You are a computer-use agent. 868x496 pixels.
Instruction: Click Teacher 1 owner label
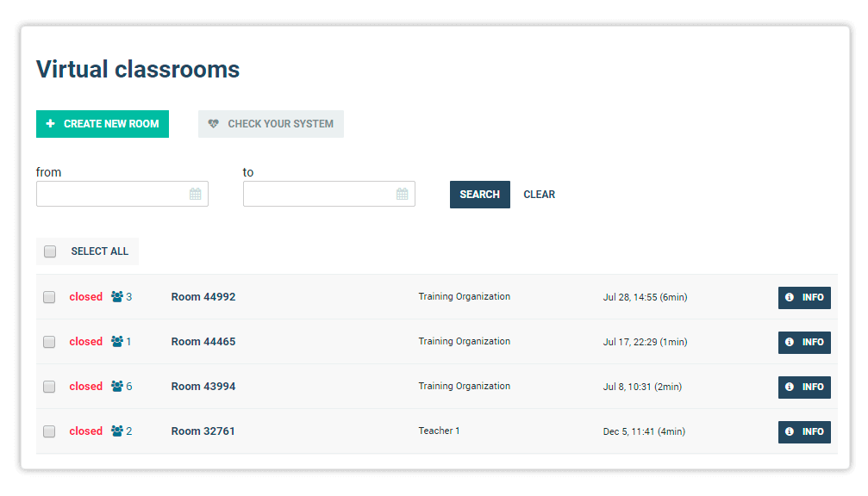point(439,431)
